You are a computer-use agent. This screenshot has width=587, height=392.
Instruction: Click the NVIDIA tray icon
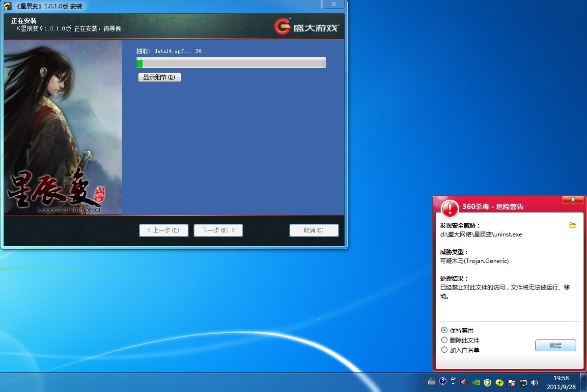pos(475,382)
